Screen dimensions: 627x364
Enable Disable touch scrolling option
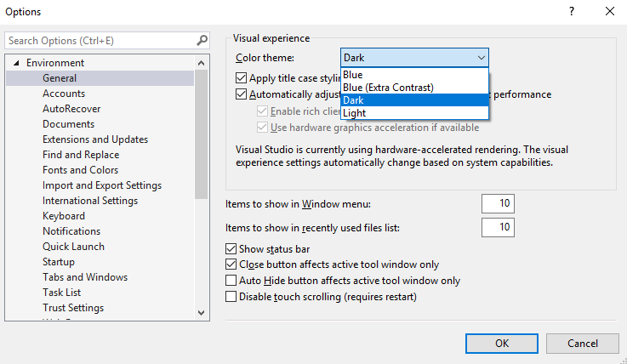click(231, 297)
